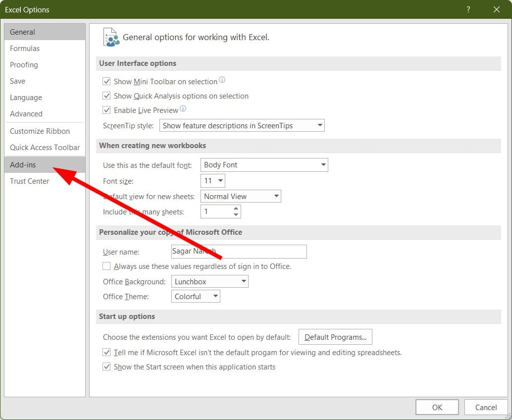This screenshot has width=512, height=420.
Task: Click the info icon beside Show Mini Toolbar
Action: pos(222,80)
